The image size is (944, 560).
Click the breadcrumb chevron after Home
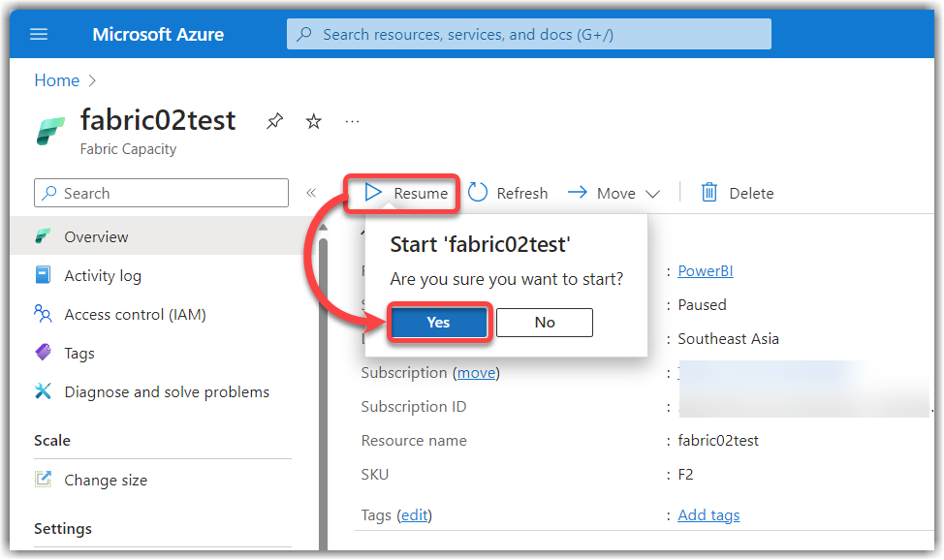[92, 80]
